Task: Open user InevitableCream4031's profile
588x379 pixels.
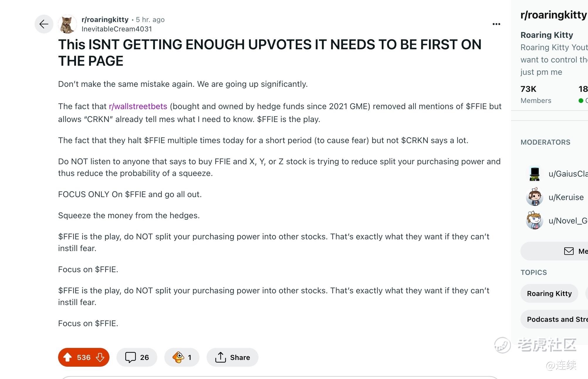Action: [117, 29]
